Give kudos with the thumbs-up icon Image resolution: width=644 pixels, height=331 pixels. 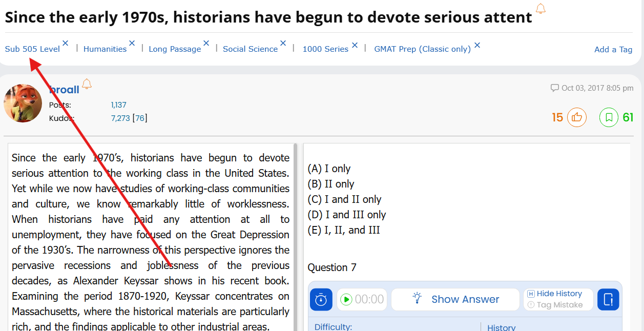576,117
